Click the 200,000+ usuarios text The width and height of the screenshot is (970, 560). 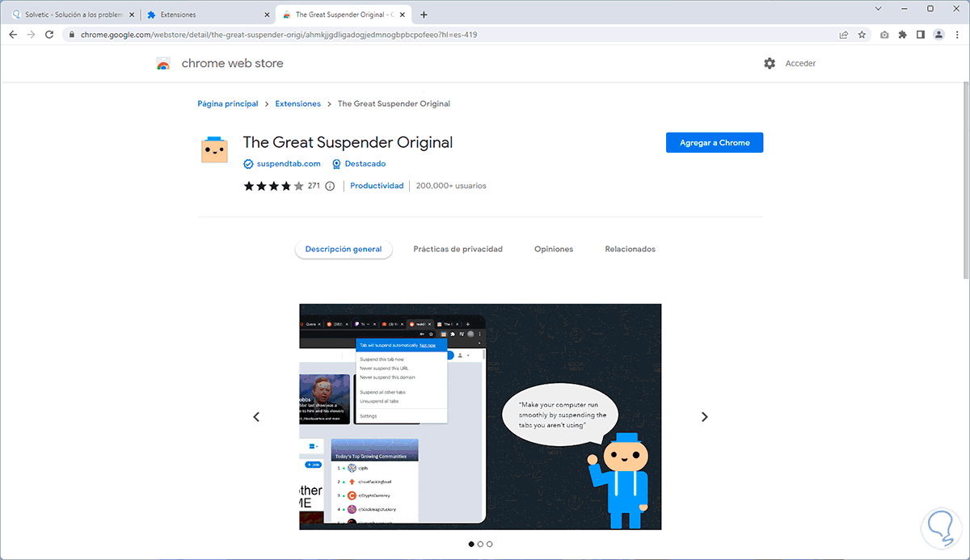(x=451, y=186)
